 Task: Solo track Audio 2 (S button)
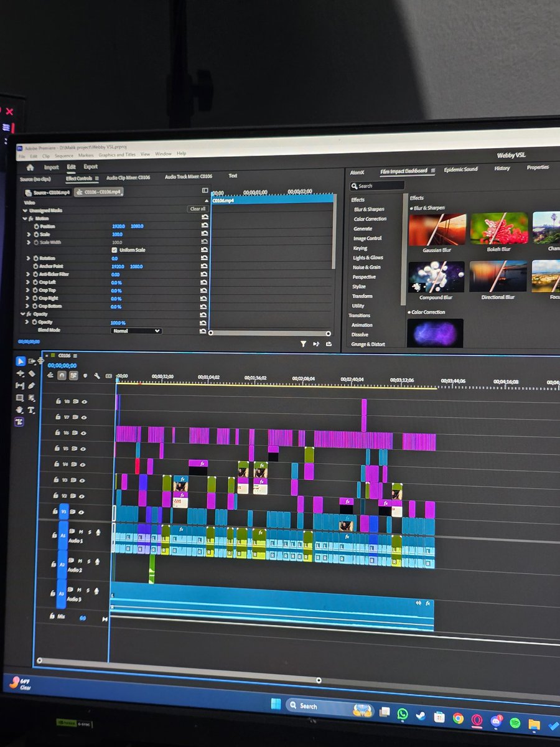coord(88,561)
